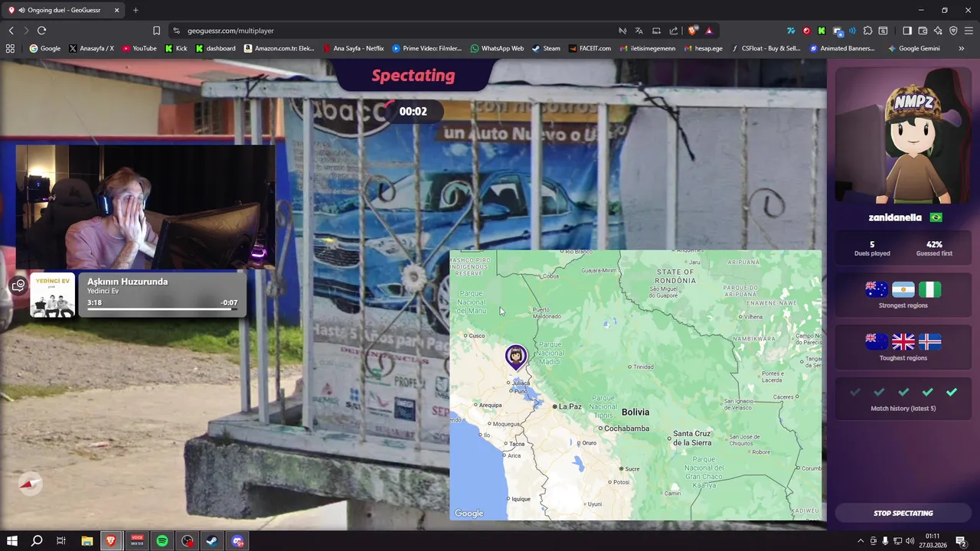Image resolution: width=980 pixels, height=551 pixels.
Task: Click the Cusco label on the map
Action: click(x=476, y=335)
